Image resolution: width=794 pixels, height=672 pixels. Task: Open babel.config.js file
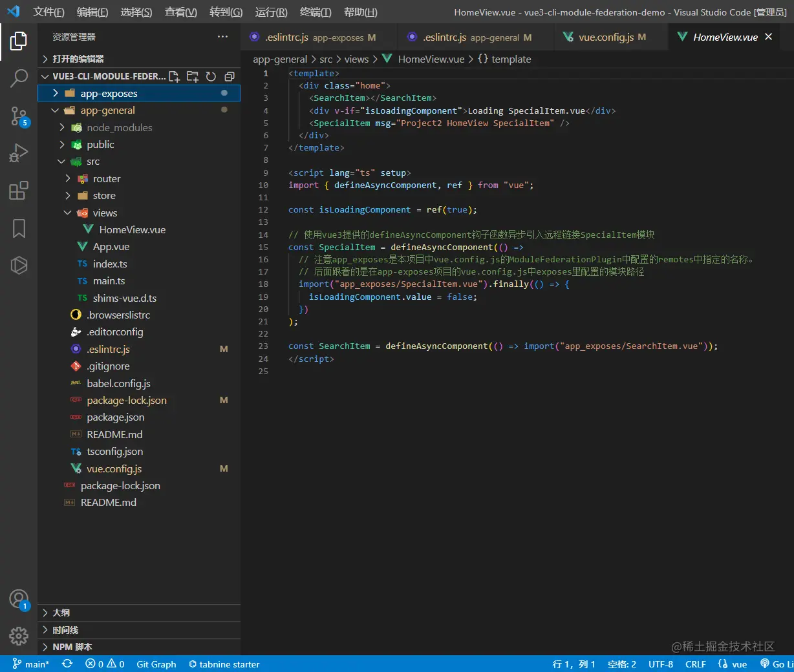(x=139, y=383)
